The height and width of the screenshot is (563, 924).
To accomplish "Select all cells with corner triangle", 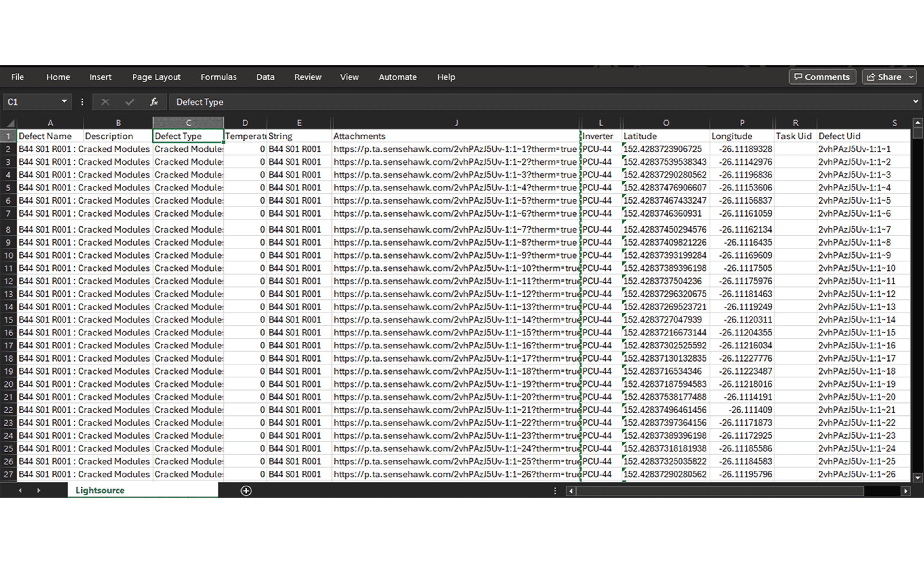I will point(10,123).
